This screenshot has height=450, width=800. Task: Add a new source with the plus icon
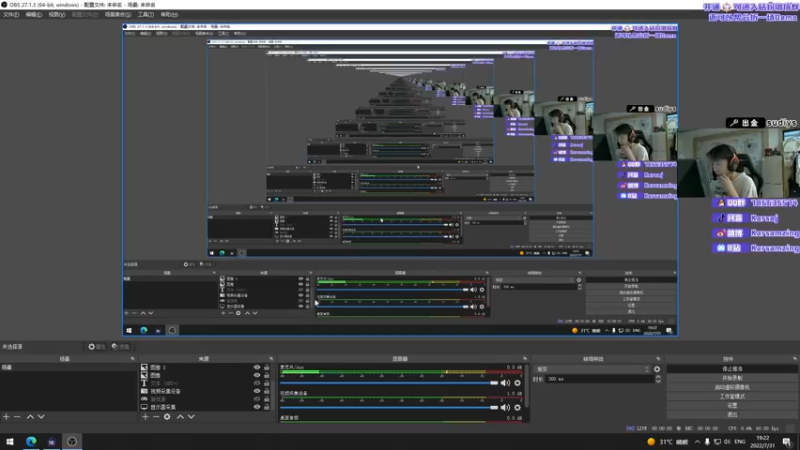tap(145, 417)
